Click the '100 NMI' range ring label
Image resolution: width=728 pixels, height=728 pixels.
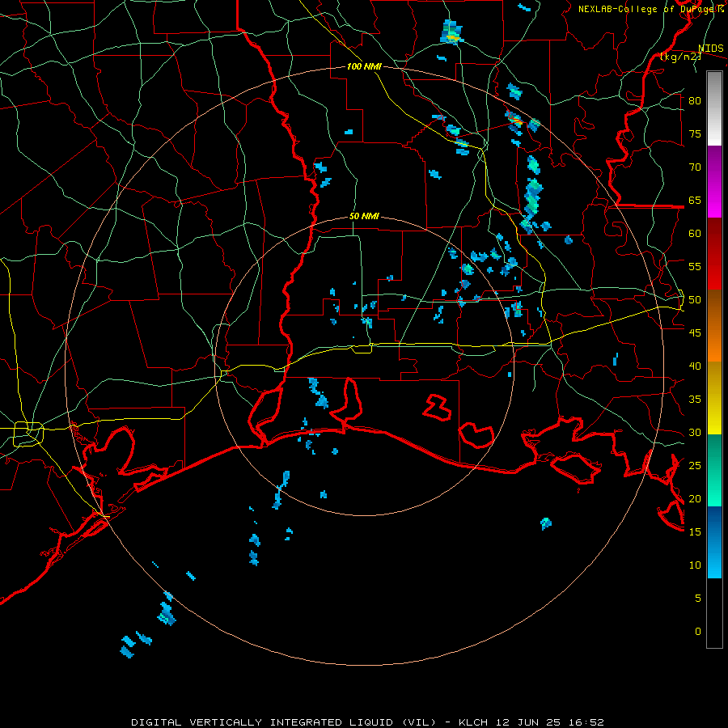[x=364, y=66]
